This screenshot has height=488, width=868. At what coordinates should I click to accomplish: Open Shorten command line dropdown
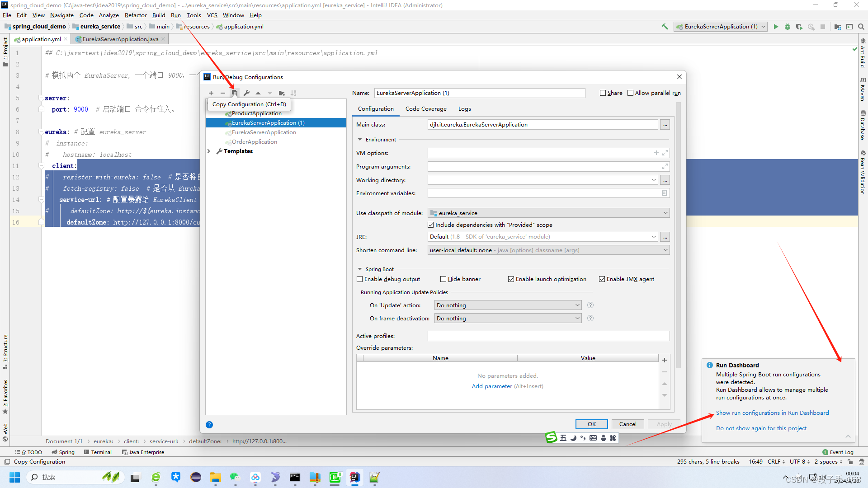click(549, 250)
